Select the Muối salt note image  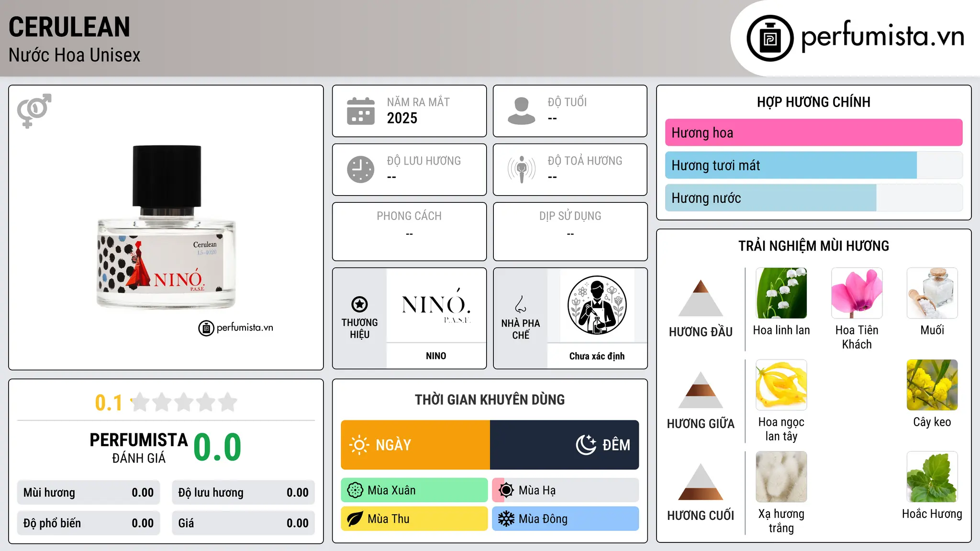[932, 293]
